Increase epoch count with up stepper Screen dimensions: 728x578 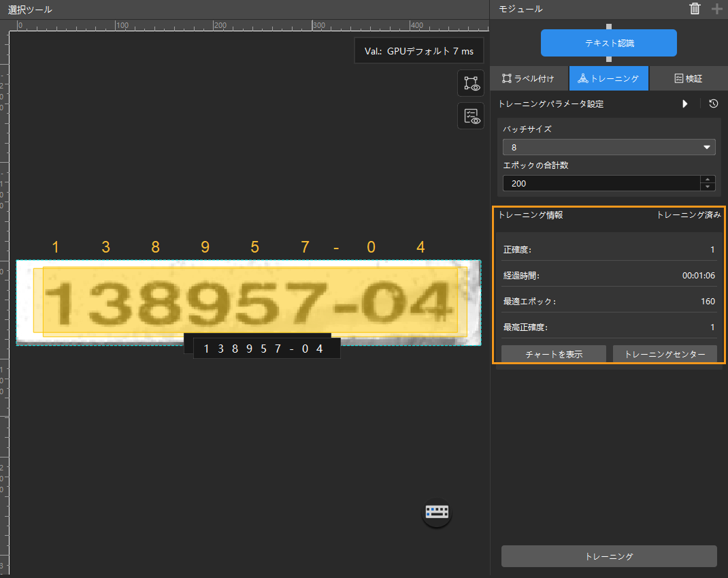pos(708,180)
